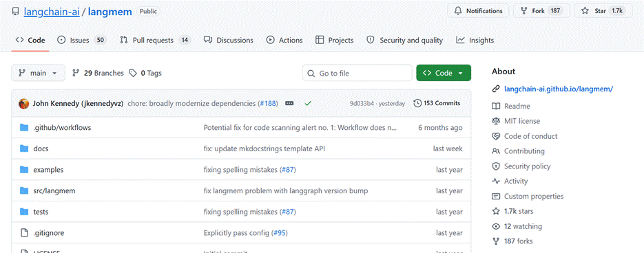The width and height of the screenshot is (644, 253).
Task: Open the .github/workflows folder
Action: 62,127
